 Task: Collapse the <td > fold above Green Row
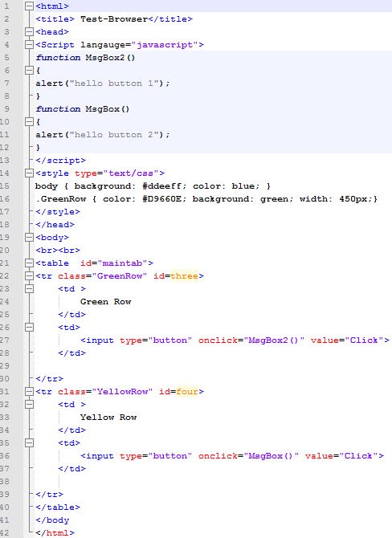point(30,289)
